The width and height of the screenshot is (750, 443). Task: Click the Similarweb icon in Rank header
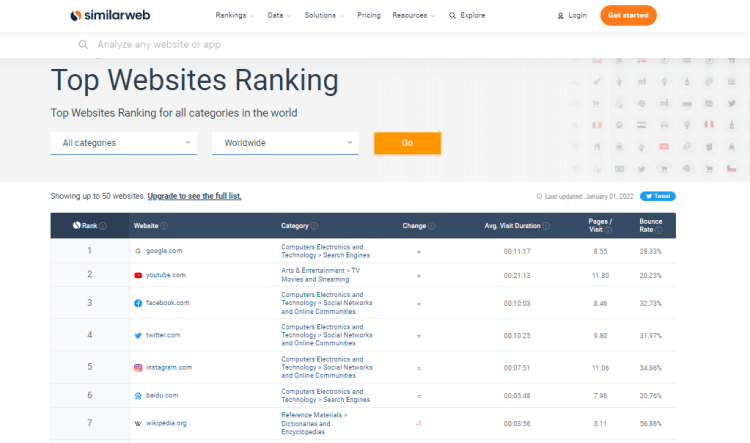[77, 225]
